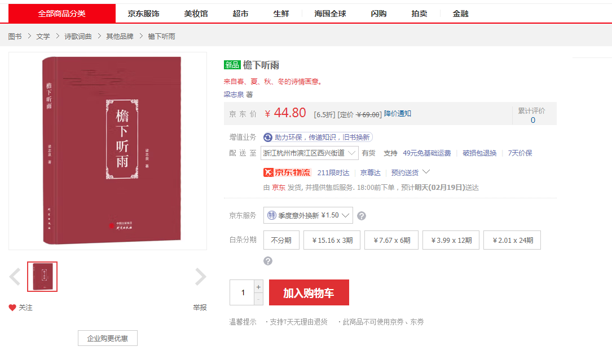
Task: Click help icon below 白条分期 options
Action: [x=268, y=261]
